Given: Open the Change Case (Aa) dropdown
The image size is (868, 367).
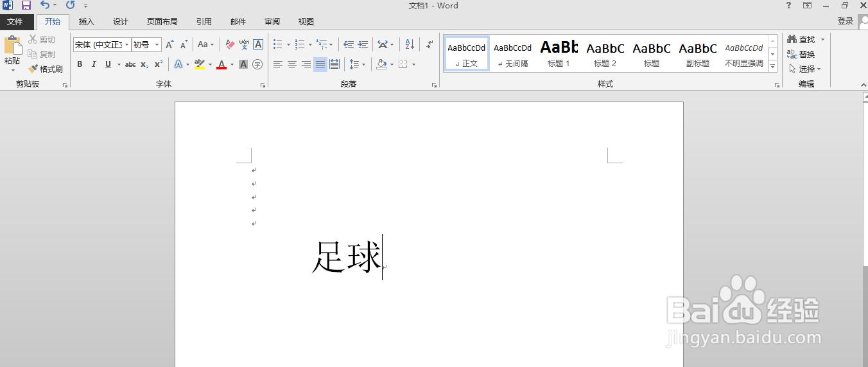Looking at the screenshot, I should [206, 45].
